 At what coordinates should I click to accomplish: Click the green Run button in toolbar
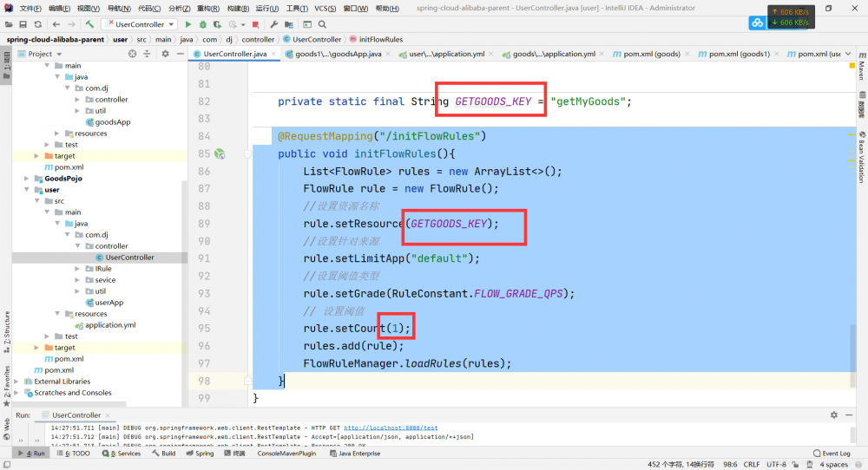point(188,24)
